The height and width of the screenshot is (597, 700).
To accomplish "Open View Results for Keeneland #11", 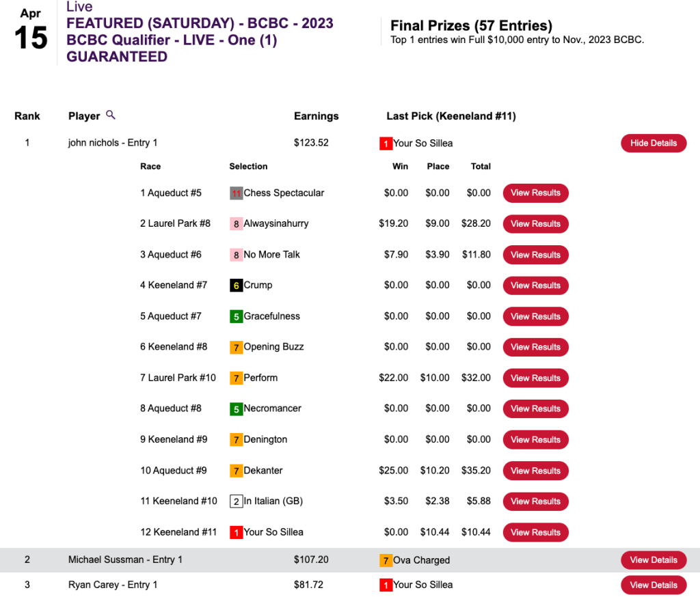I will [535, 532].
